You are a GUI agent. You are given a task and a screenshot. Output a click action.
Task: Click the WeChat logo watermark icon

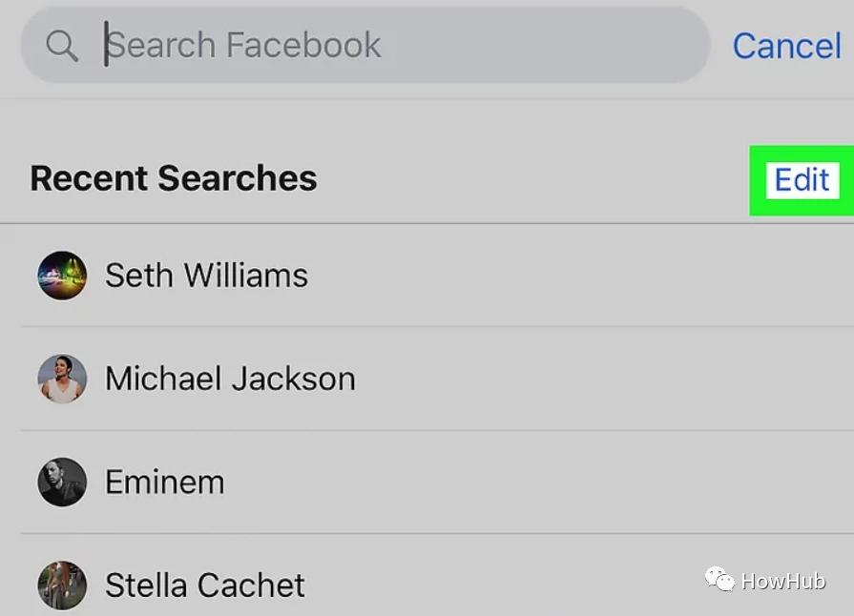pyautogui.click(x=719, y=579)
